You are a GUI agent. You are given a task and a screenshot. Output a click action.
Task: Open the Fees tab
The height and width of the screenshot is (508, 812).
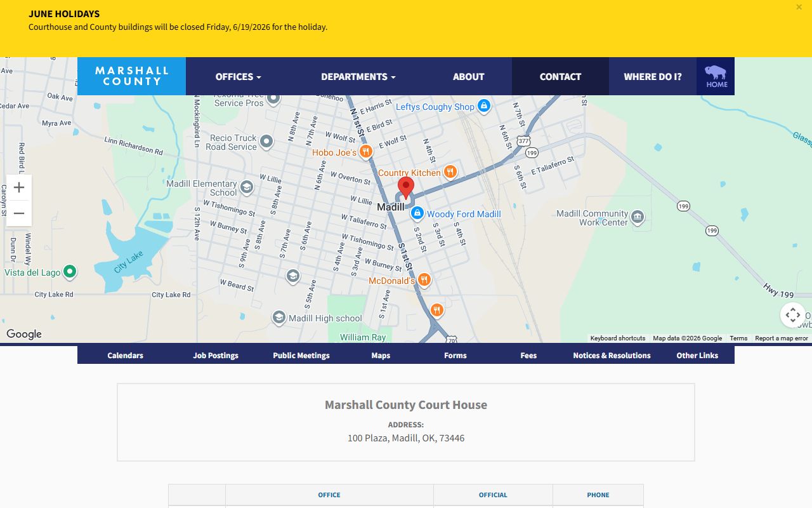pos(528,356)
